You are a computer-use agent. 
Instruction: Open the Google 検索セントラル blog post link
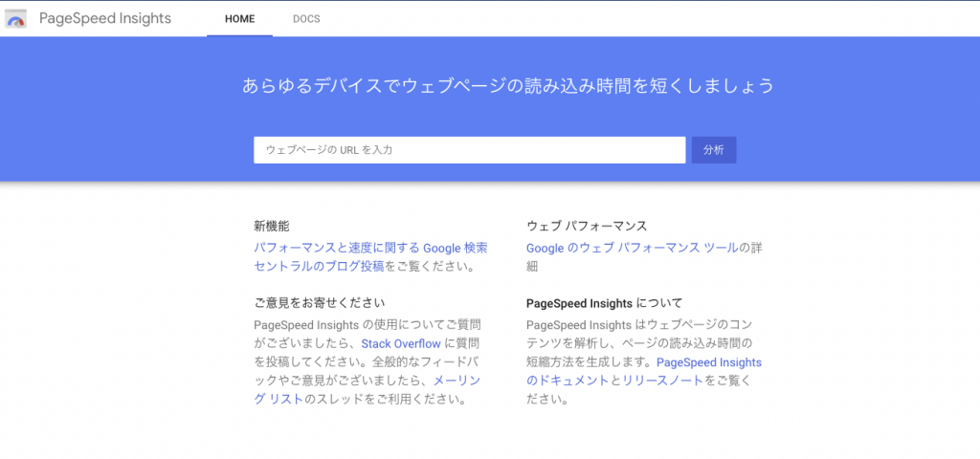pos(370,256)
